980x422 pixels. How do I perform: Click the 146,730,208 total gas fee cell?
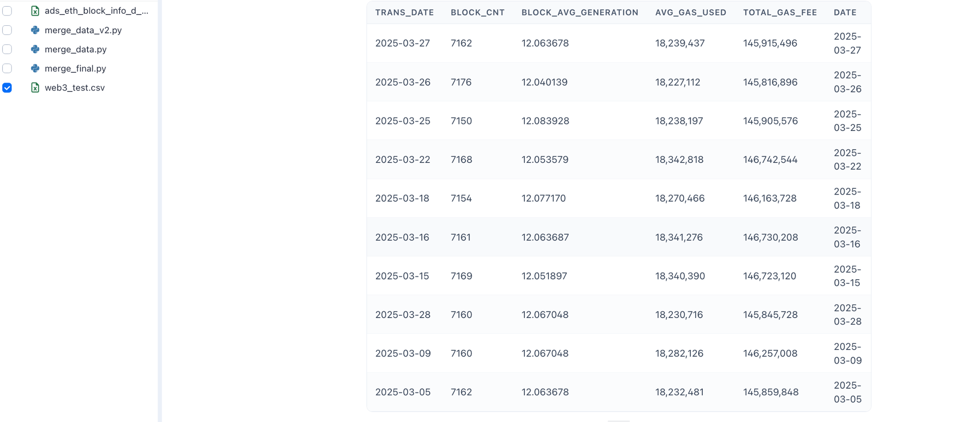[770, 237]
